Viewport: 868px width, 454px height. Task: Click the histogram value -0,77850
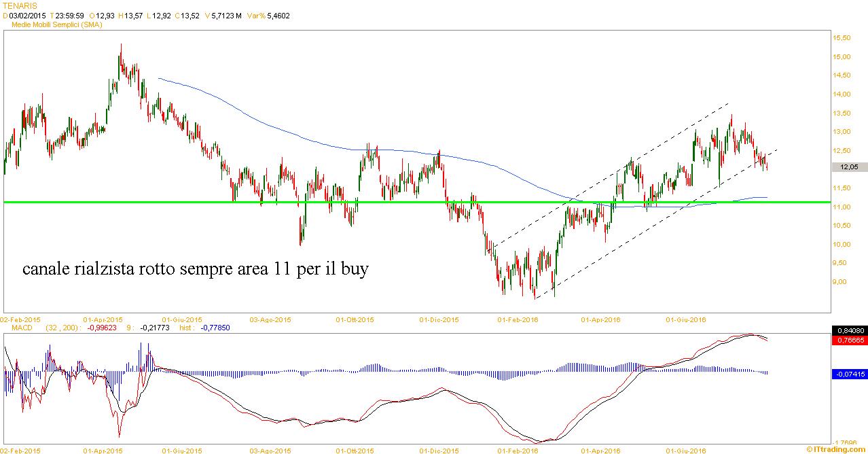tap(215, 328)
